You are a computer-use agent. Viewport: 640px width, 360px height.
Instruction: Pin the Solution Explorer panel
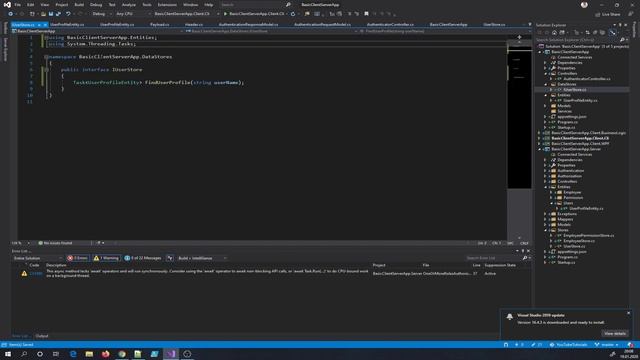click(x=620, y=25)
